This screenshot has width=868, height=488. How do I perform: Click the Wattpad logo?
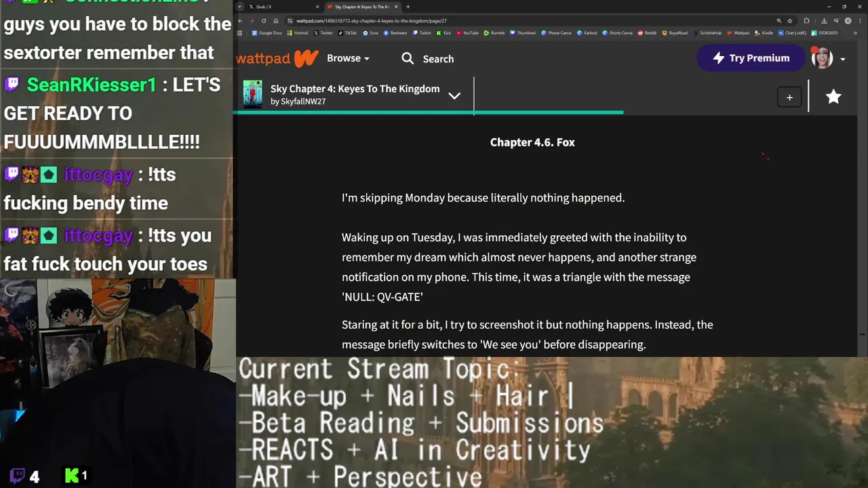(x=277, y=58)
